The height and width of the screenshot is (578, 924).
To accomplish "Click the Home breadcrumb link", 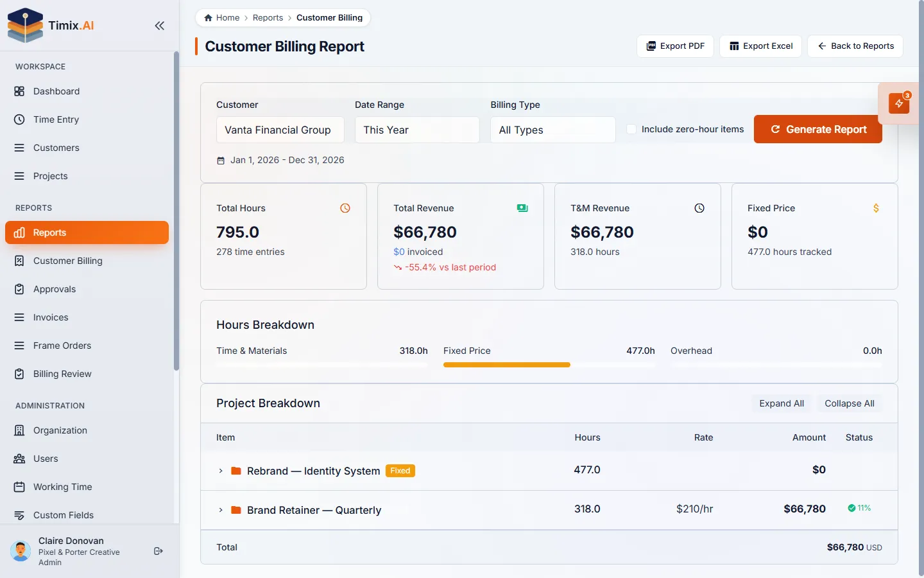I will tap(222, 18).
